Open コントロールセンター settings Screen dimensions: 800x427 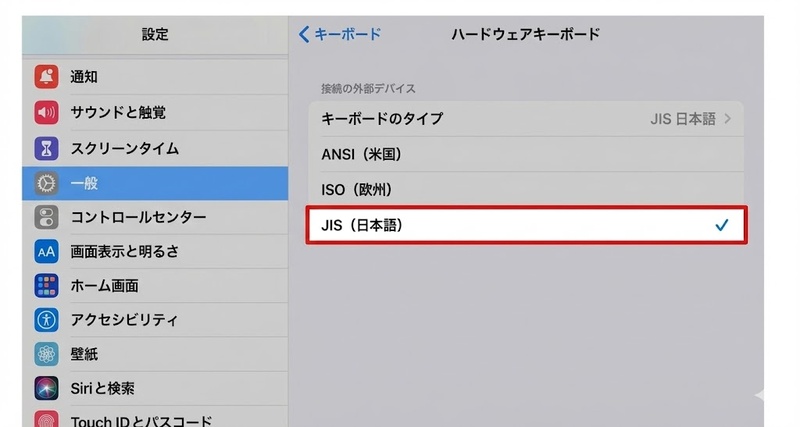pyautogui.click(x=155, y=217)
